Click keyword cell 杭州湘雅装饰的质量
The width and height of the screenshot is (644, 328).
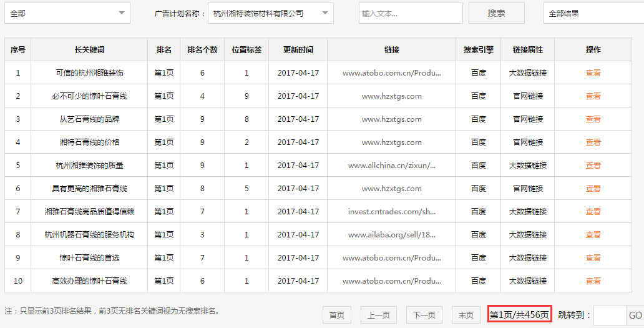click(x=89, y=165)
